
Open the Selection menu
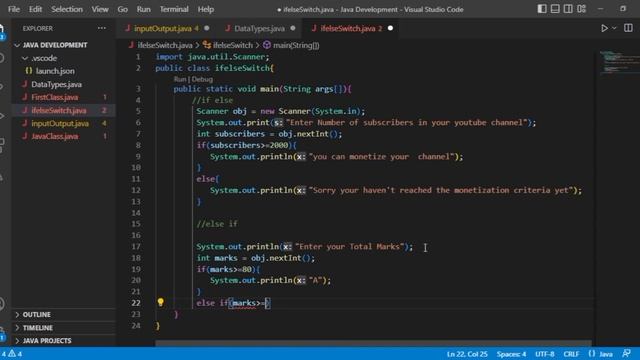(x=67, y=9)
